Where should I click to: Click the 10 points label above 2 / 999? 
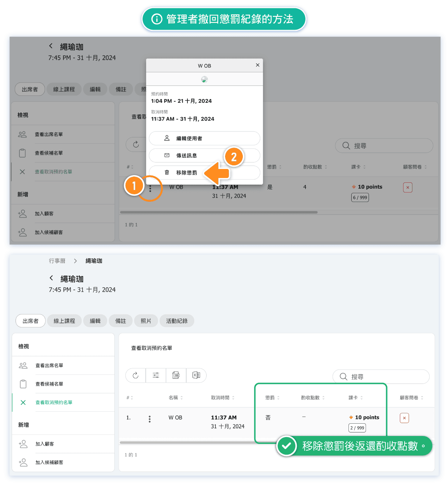367,418
